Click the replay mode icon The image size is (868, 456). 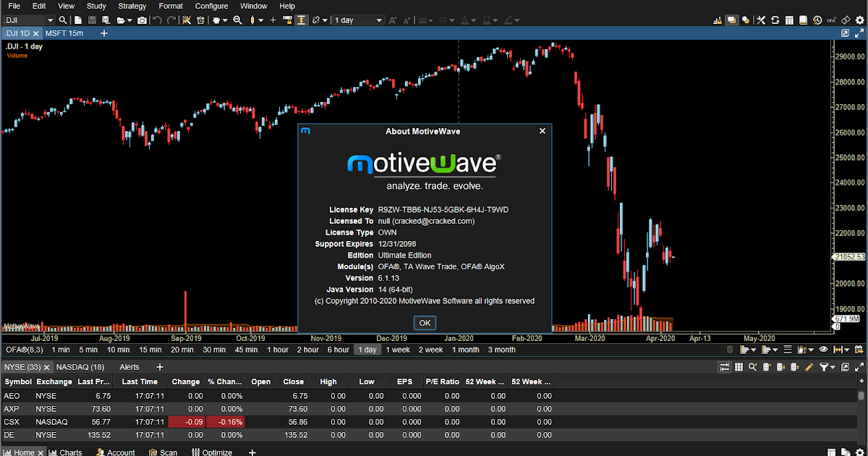coord(201,20)
